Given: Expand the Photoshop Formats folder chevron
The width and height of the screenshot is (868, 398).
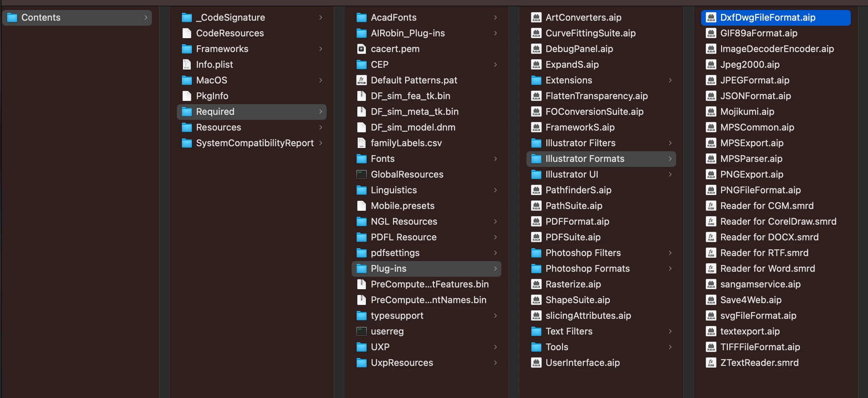Looking at the screenshot, I should point(670,269).
